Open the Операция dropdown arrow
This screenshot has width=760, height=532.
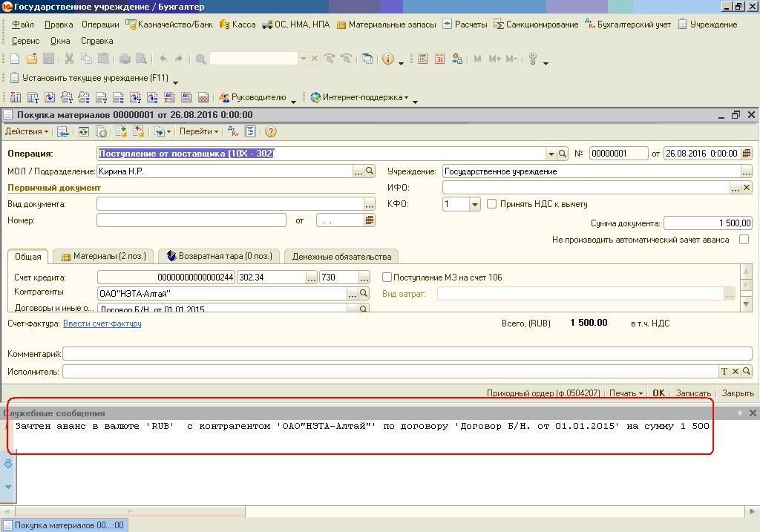click(x=551, y=154)
